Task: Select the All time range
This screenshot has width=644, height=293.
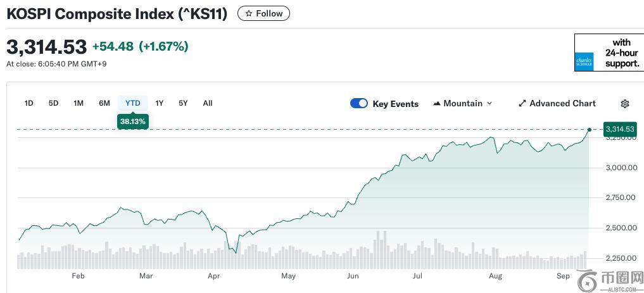Action: 208,103
